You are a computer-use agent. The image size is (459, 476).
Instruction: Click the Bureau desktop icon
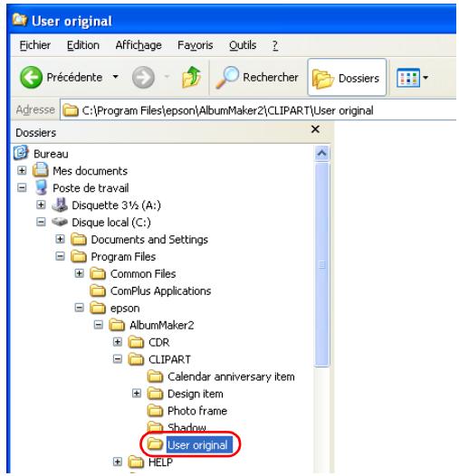click(x=21, y=153)
